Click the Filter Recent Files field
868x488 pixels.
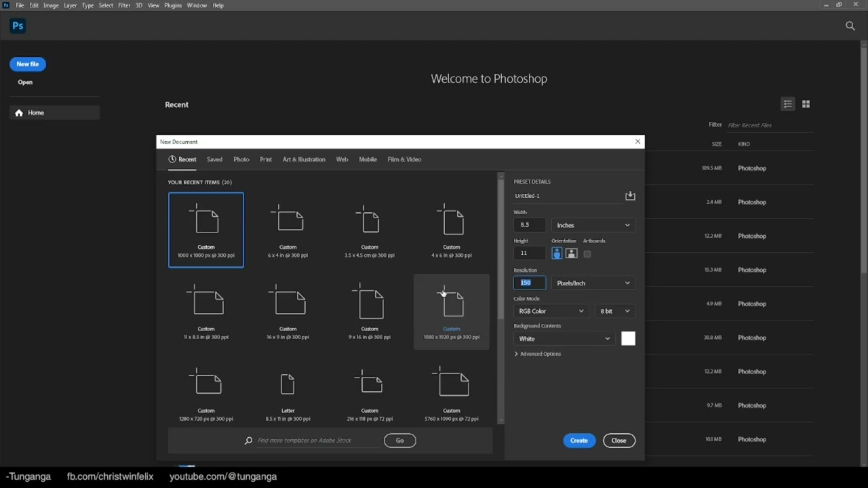coord(770,125)
